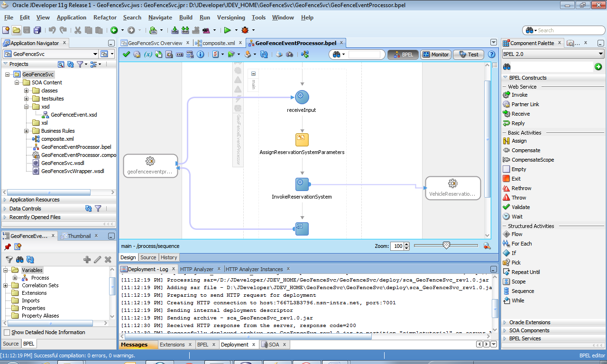Expand the Application Resources section

pyautogui.click(x=5, y=200)
